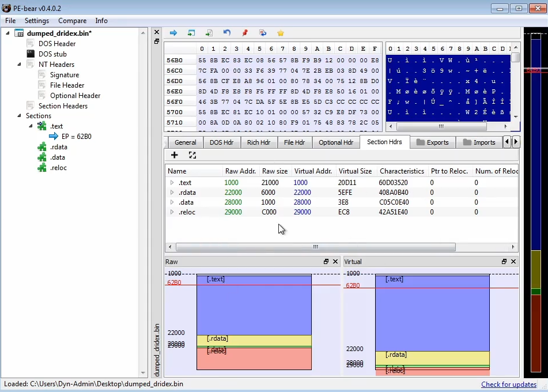
Task: Click the DOS stub terminal icon
Action: click(x=31, y=54)
